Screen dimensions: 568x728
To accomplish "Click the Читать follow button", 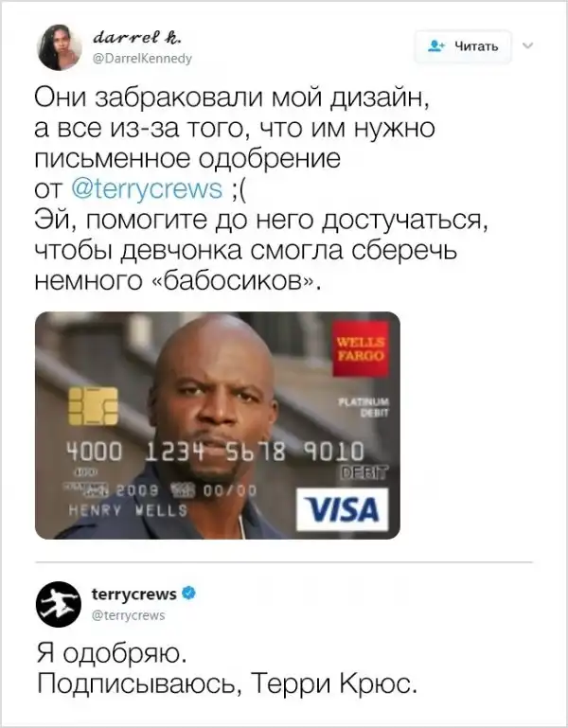I will point(463,46).
